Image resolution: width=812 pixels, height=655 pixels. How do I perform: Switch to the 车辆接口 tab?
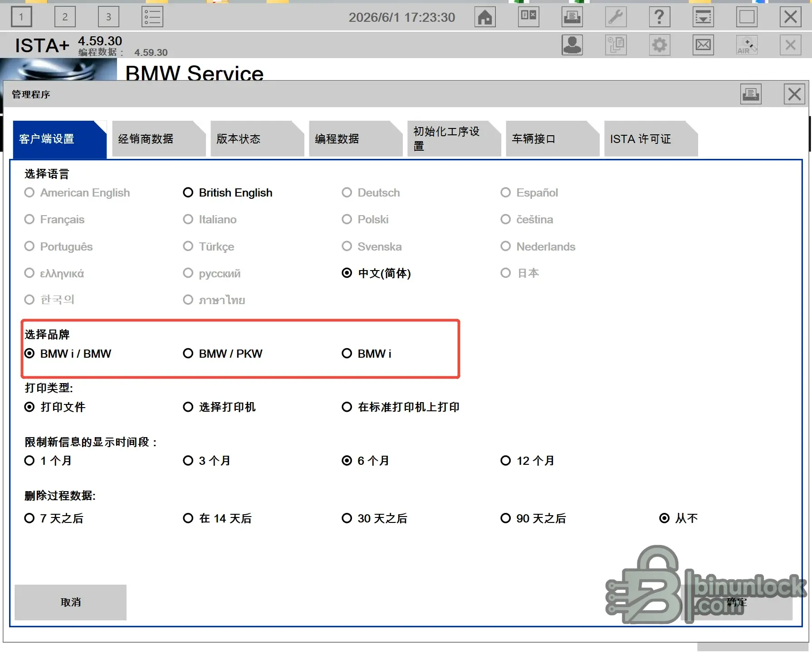553,139
